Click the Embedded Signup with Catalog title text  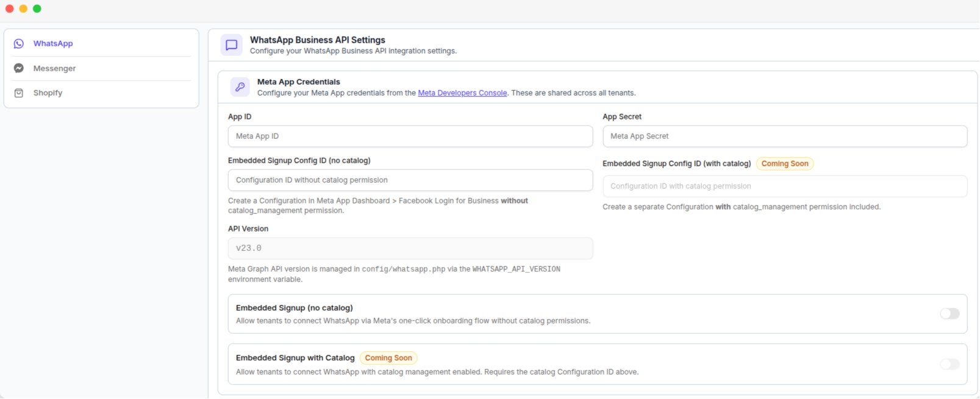tap(295, 358)
